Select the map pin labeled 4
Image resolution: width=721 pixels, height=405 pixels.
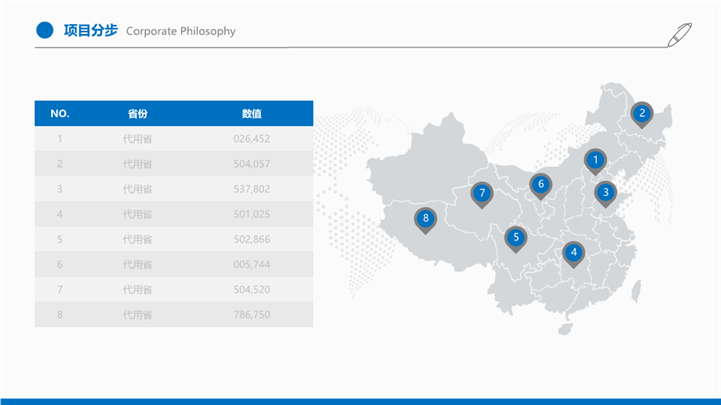pos(573,252)
